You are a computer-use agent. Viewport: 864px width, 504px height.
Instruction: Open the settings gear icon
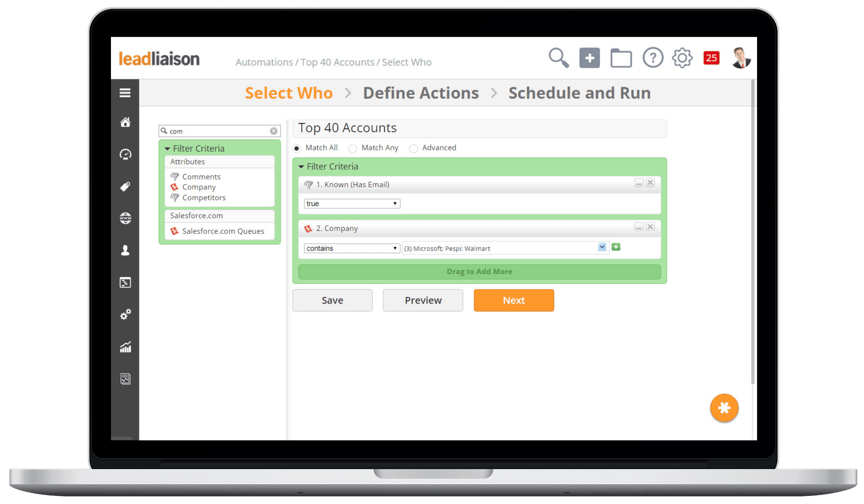tap(682, 58)
